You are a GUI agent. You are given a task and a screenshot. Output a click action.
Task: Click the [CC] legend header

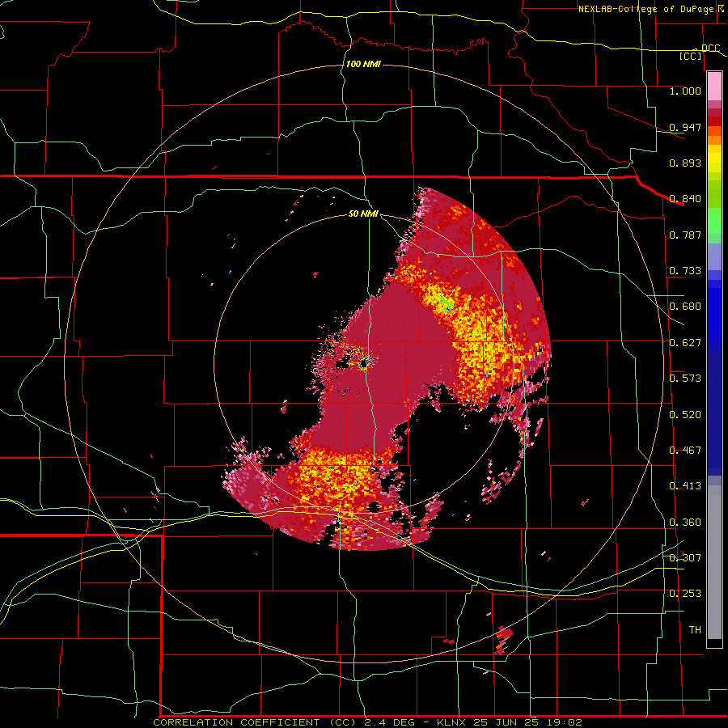point(691,56)
